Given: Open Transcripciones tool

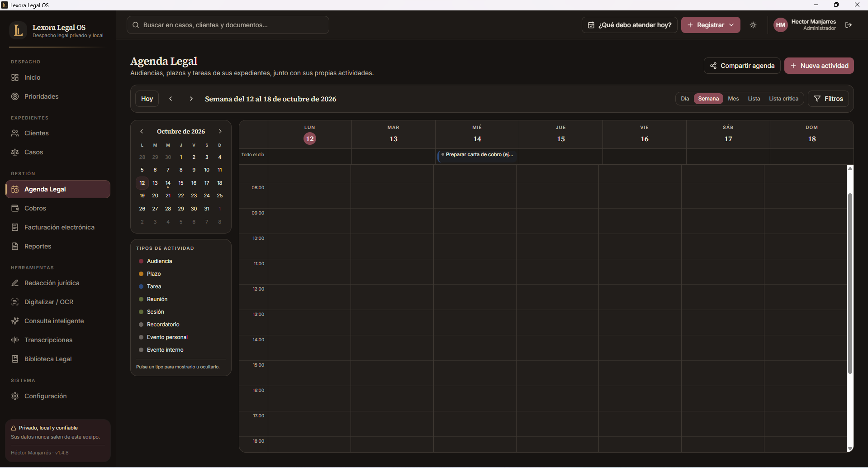Looking at the screenshot, I should [x=57, y=340].
